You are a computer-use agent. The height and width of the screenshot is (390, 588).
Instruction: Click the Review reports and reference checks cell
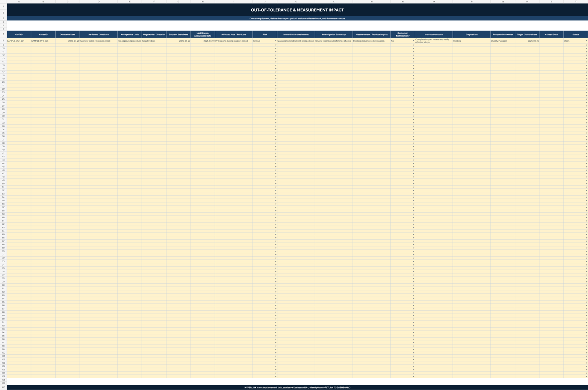click(334, 41)
